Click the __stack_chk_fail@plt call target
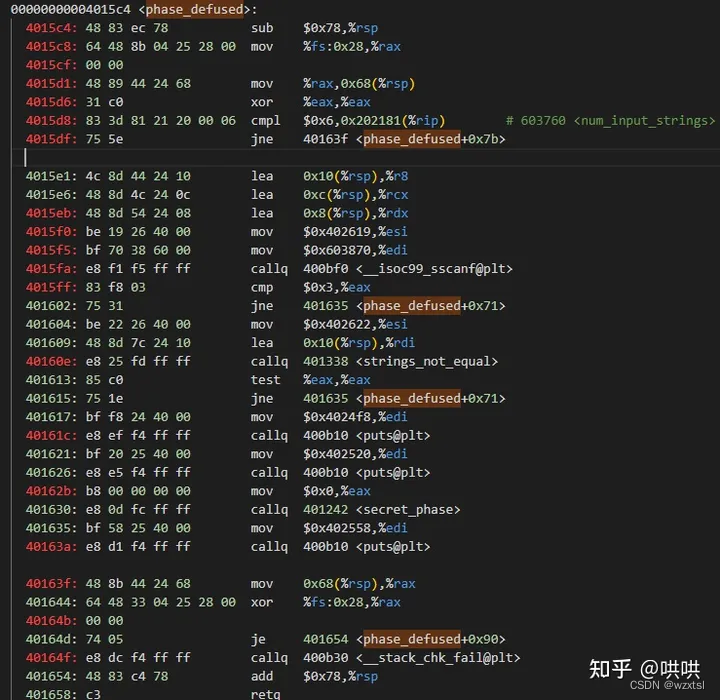 tap(411, 658)
